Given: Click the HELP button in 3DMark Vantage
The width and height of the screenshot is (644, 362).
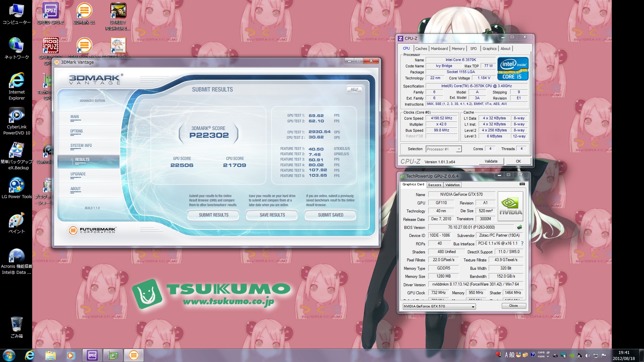Looking at the screenshot, I should (354, 89).
